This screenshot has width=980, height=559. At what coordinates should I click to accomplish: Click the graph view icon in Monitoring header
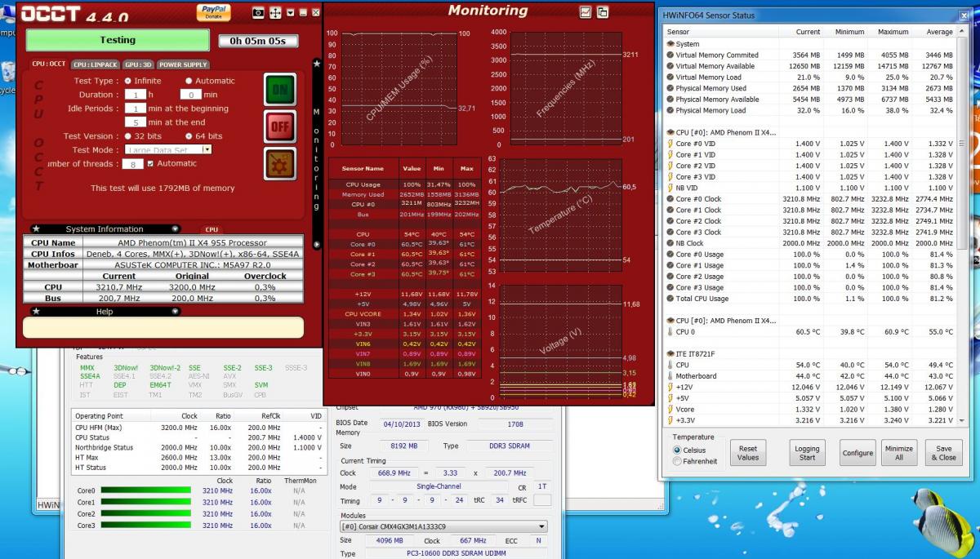[586, 12]
